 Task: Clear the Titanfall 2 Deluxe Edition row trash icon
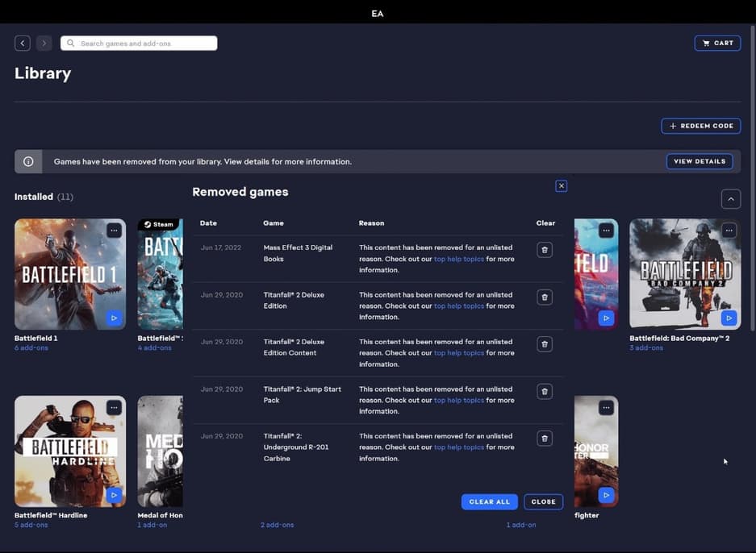click(x=545, y=297)
